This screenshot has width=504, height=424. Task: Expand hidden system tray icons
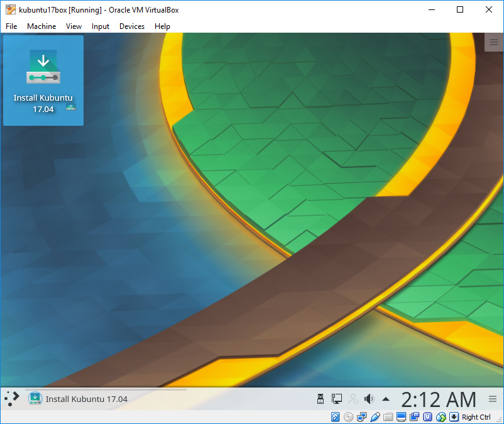click(x=386, y=399)
